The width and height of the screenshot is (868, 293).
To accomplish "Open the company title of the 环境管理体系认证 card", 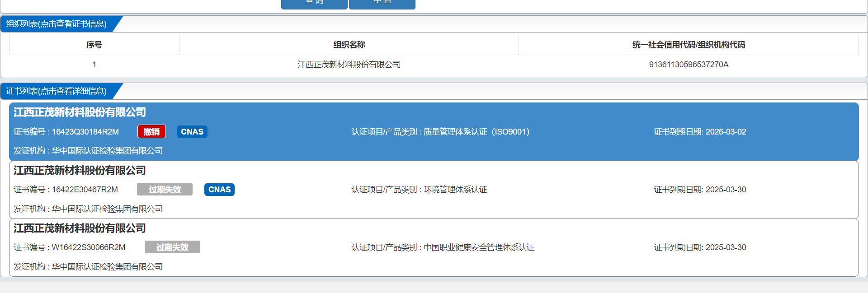I will tap(80, 170).
